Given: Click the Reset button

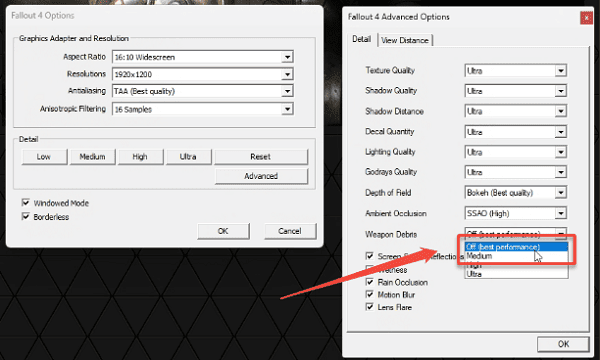Looking at the screenshot, I should click(x=261, y=157).
